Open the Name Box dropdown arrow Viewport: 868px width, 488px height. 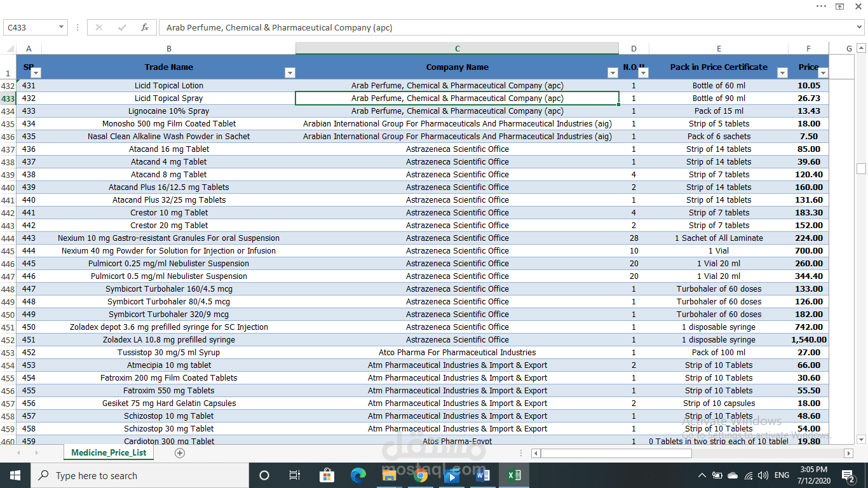[x=62, y=27]
